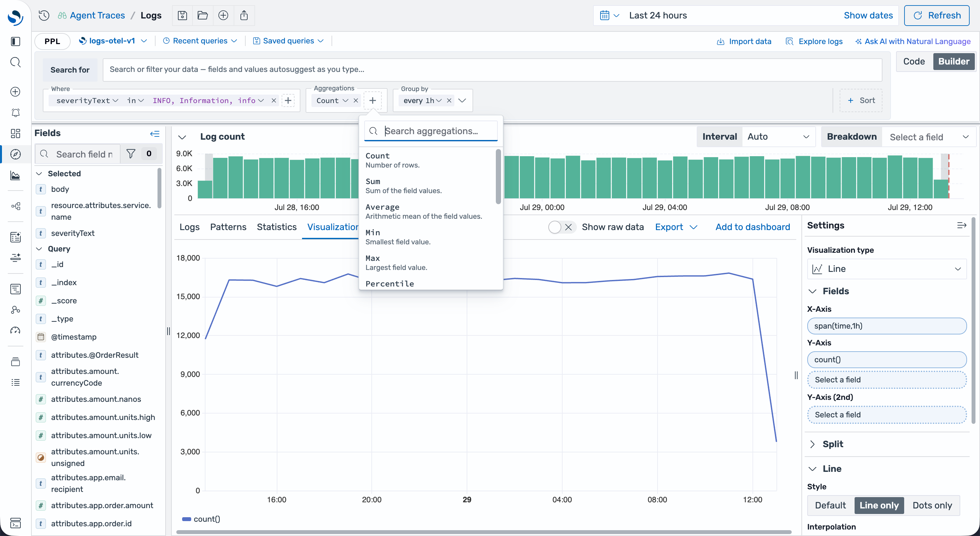Click the chart horizontal scrollbar
Screen dimensions: 980x536
pyautogui.click(x=484, y=532)
